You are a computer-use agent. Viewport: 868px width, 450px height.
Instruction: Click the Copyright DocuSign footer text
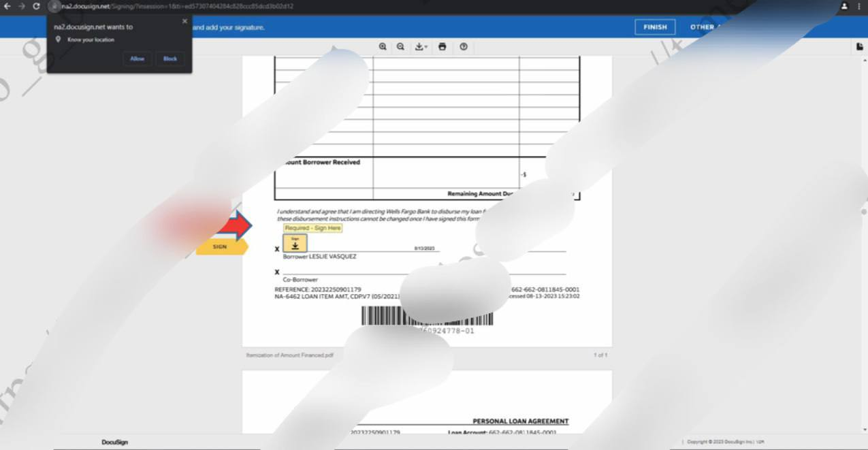click(x=726, y=442)
